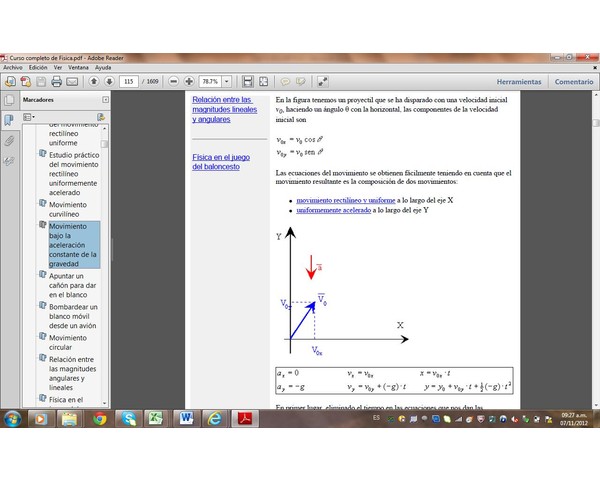This screenshot has width=600, height=480.
Task: Open link Física en el juego del baloncesto
Action: click(x=221, y=162)
